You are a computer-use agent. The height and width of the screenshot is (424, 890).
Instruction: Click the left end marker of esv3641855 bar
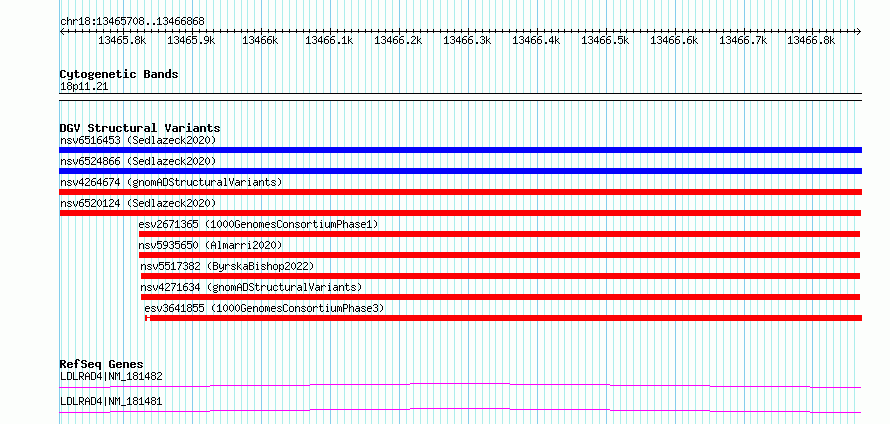147,318
